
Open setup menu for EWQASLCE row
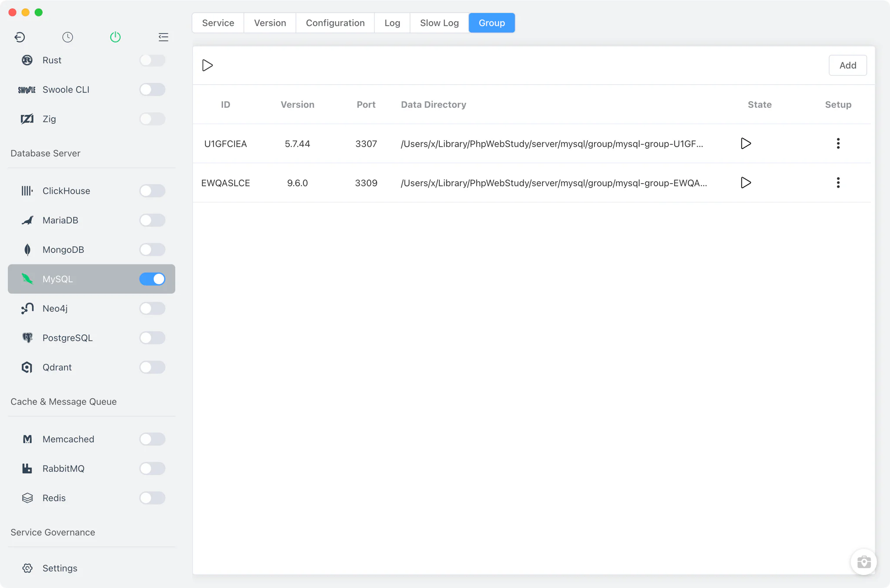click(x=838, y=183)
